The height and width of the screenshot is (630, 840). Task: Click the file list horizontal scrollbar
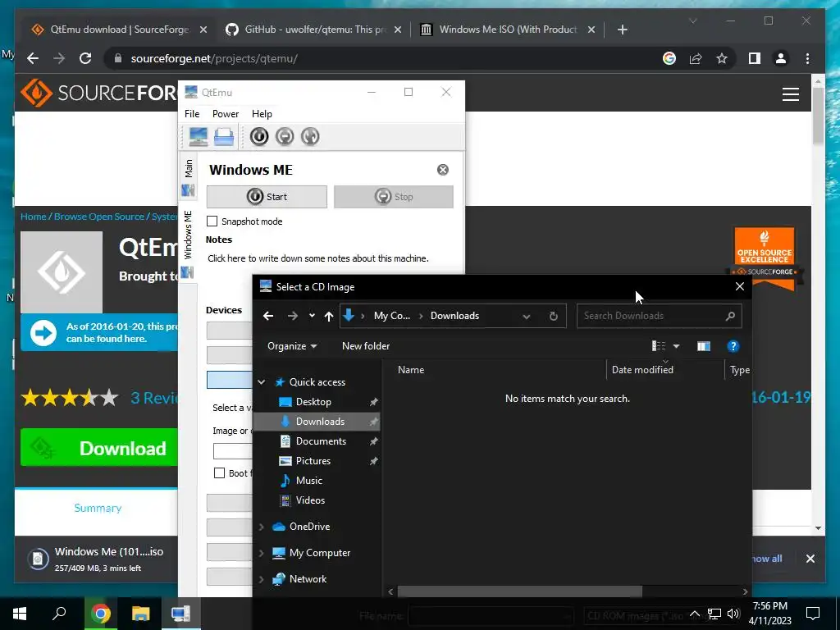(x=519, y=591)
